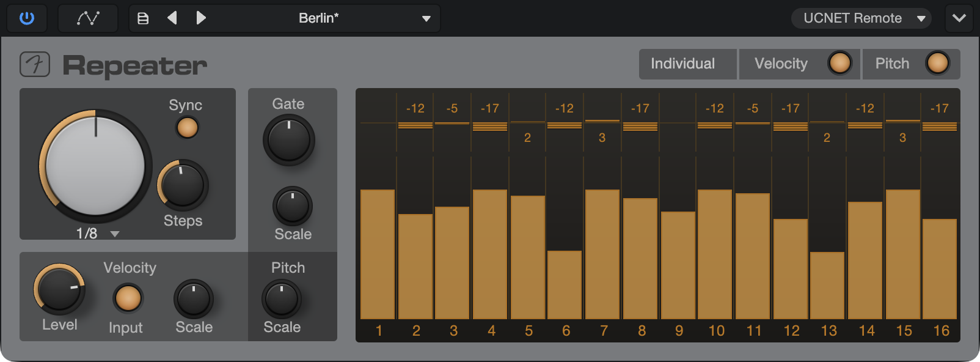Click the Gate Scale knob
This screenshot has width=980, height=362.
click(x=293, y=207)
